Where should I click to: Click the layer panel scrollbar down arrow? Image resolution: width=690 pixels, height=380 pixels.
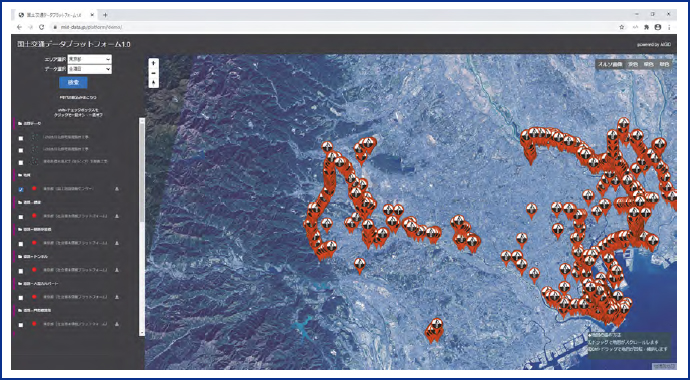coord(142,333)
